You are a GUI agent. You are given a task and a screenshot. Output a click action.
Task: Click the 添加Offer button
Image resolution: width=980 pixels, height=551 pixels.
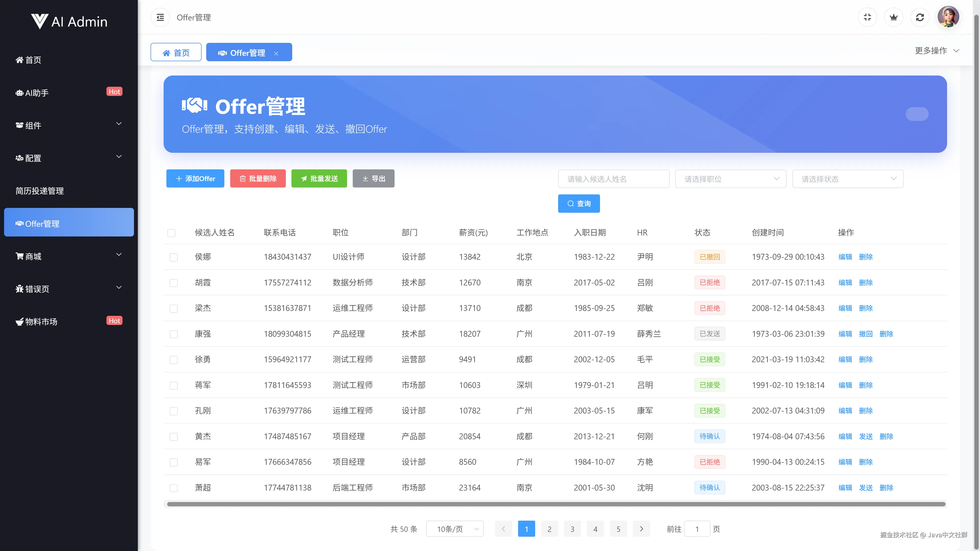click(195, 179)
